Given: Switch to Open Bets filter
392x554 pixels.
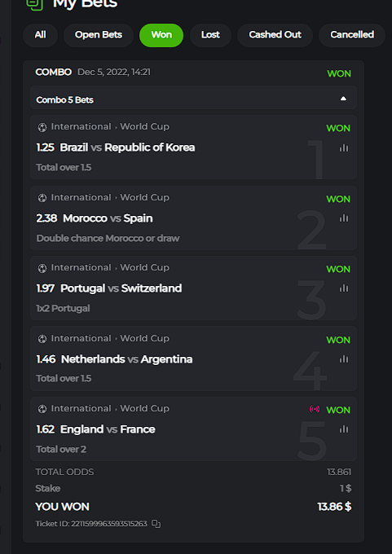Looking at the screenshot, I should (x=99, y=35).
